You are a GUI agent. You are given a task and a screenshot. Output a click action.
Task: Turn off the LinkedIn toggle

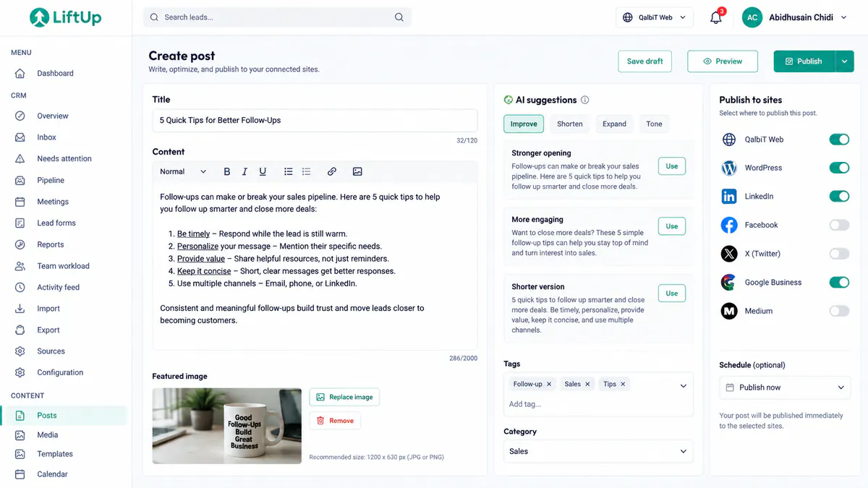point(839,196)
